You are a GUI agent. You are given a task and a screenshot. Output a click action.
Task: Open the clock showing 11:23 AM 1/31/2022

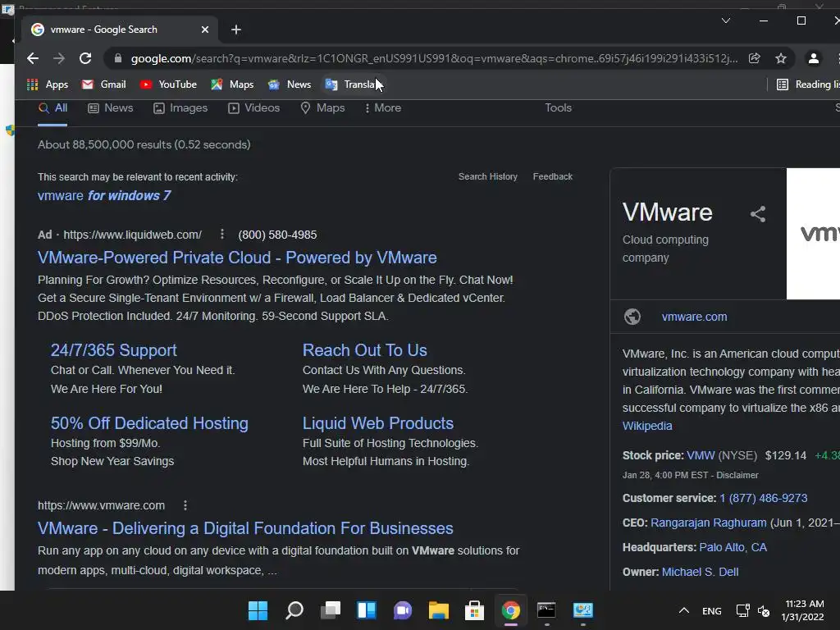[x=802, y=610]
